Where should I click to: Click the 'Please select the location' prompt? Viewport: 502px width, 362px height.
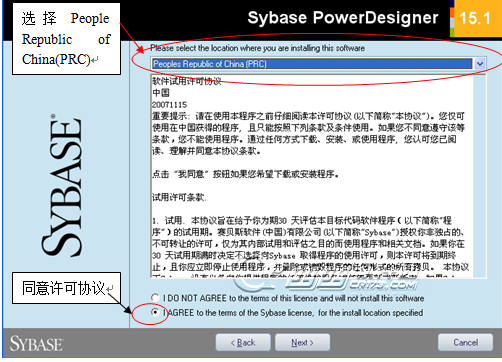pyautogui.click(x=257, y=48)
